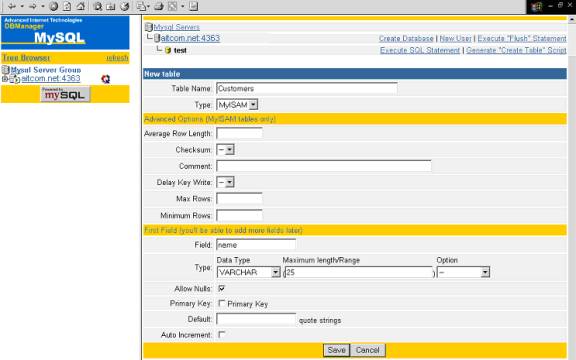Click the test database name in breadcrumb
This screenshot has width=576, height=360.
[x=180, y=50]
